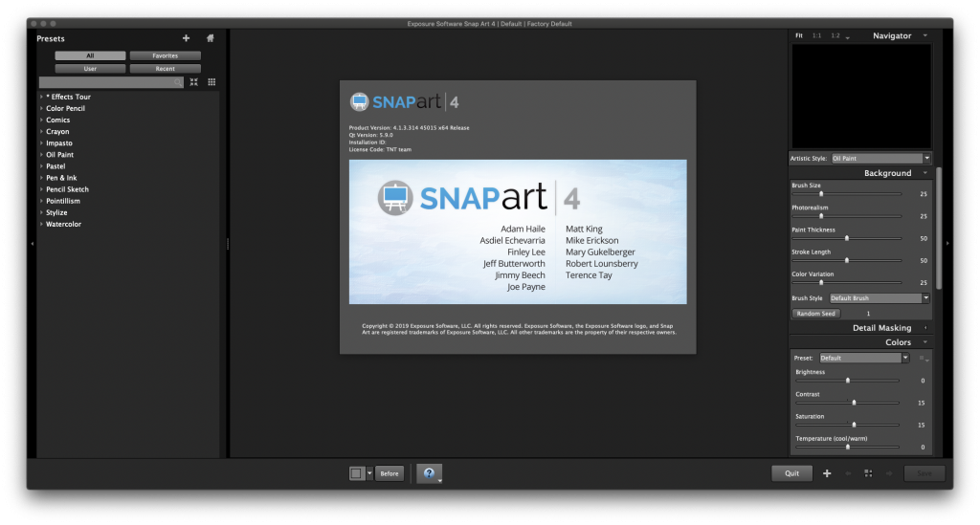
Task: Click the Quit button
Action: click(791, 473)
